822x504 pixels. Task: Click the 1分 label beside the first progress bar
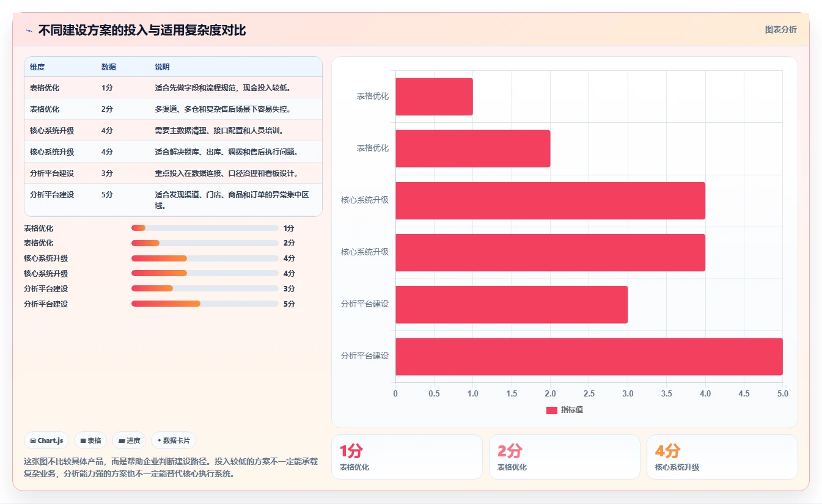pyautogui.click(x=289, y=228)
